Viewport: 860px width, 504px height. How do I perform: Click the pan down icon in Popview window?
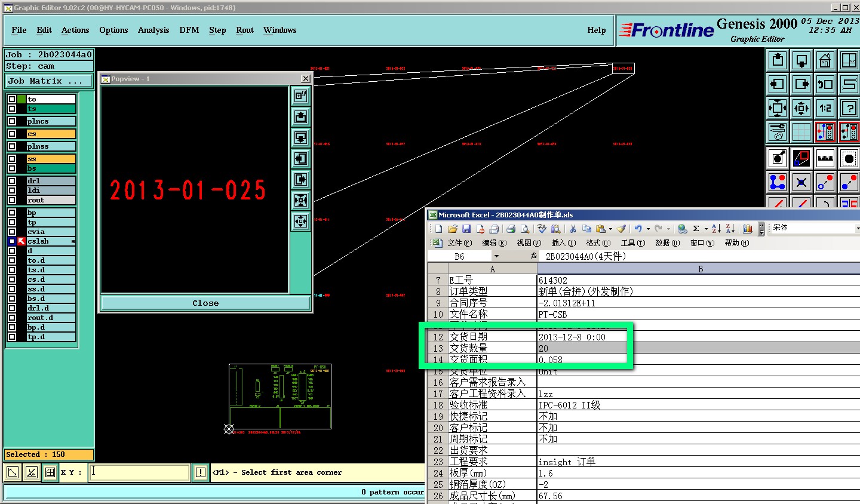pos(300,137)
